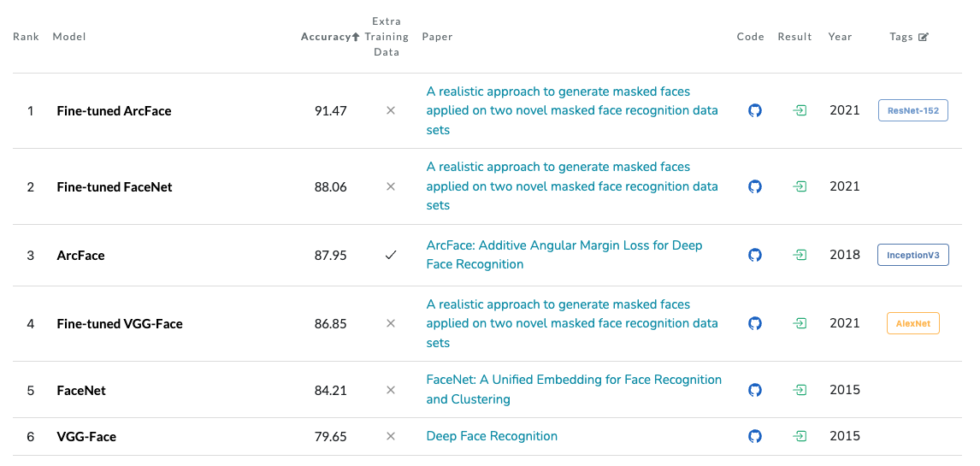Screen dimensions: 980x466
Task: Click the ResNet-152 tag
Action: [x=912, y=111]
